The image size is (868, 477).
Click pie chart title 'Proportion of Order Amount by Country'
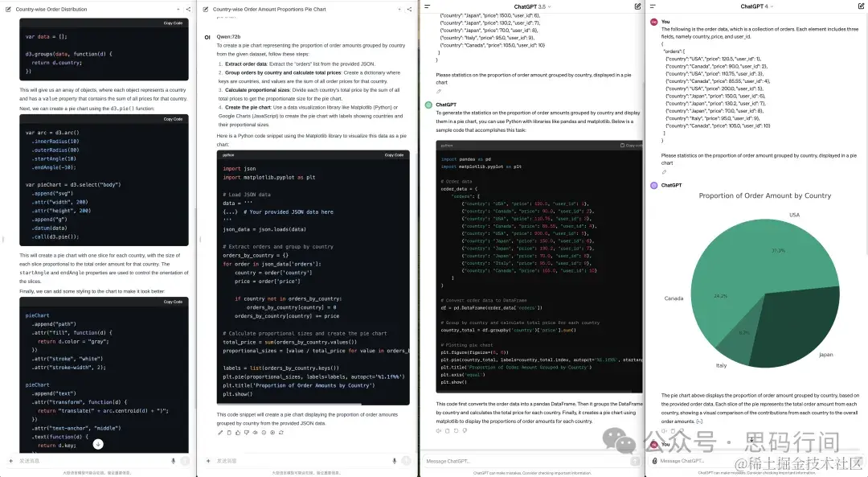tap(764, 195)
